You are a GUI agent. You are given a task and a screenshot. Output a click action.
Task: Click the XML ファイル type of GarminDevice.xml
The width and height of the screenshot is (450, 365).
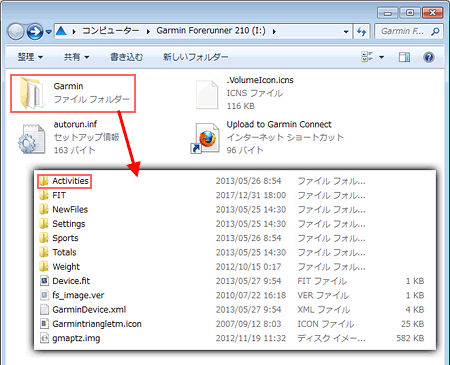[x=324, y=310]
